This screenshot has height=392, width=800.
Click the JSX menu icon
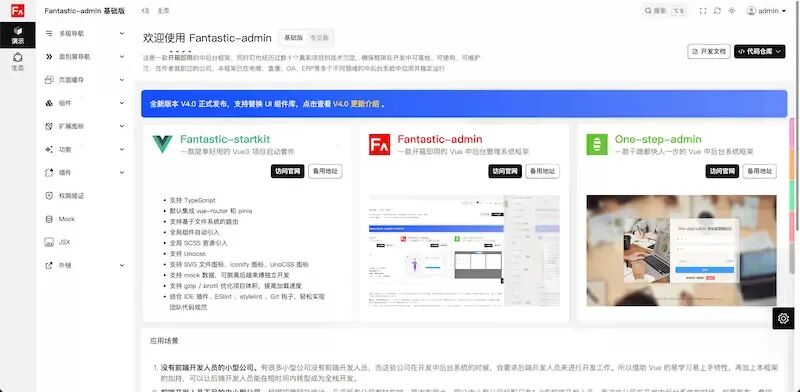pos(49,242)
